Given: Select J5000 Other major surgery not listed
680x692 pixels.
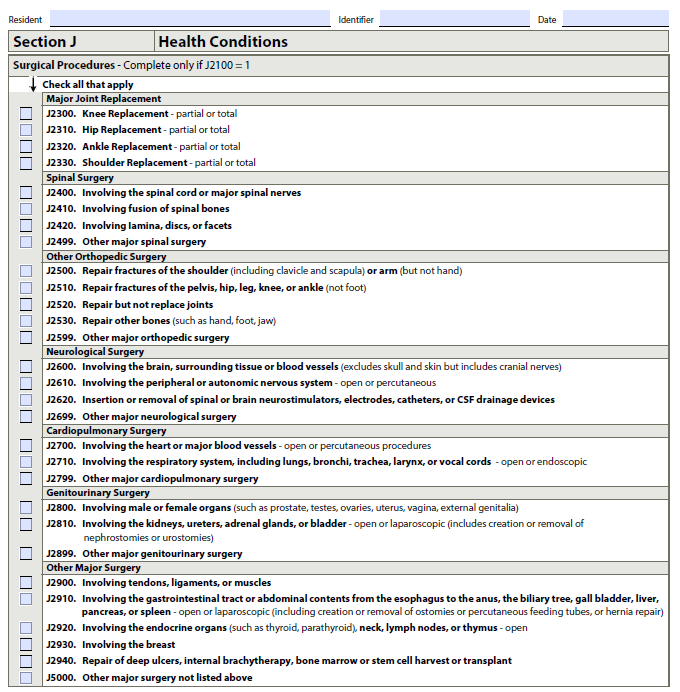Looking at the screenshot, I should pyautogui.click(x=26, y=678).
